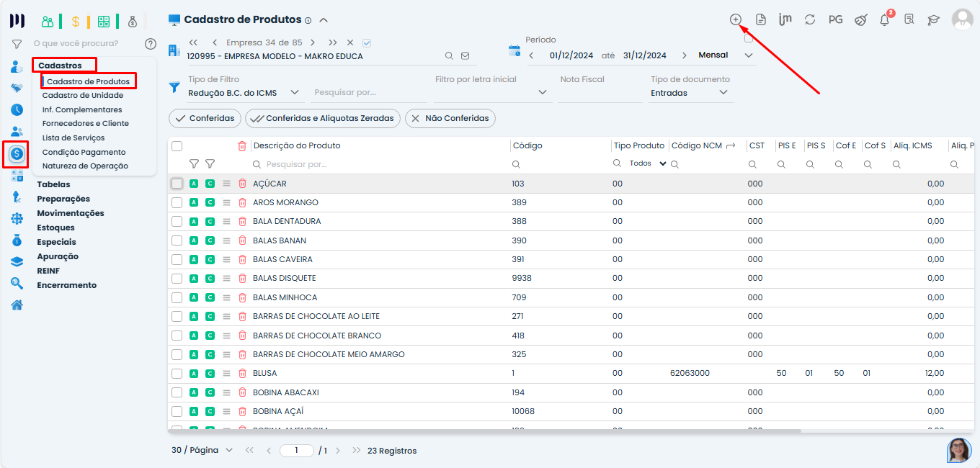Click the calendar icon beside Período
This screenshot has width=980, height=468.
click(514, 50)
